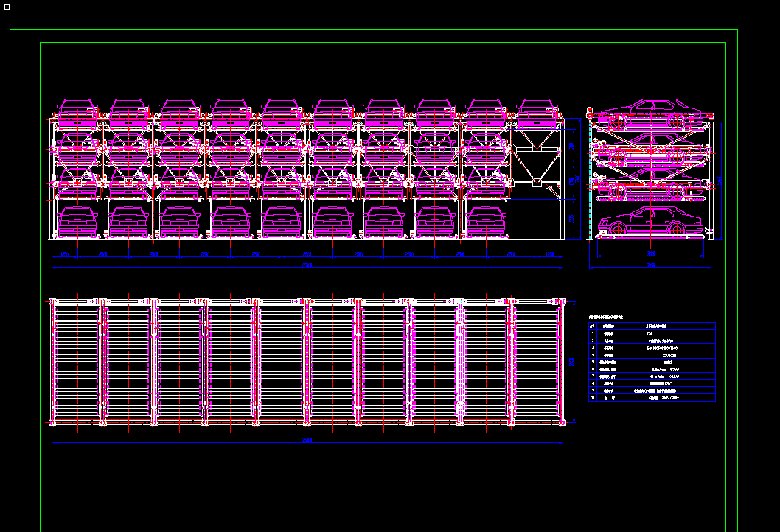The height and width of the screenshot is (532, 780).
Task: Select the topmost car in the side view
Action: pos(652,111)
